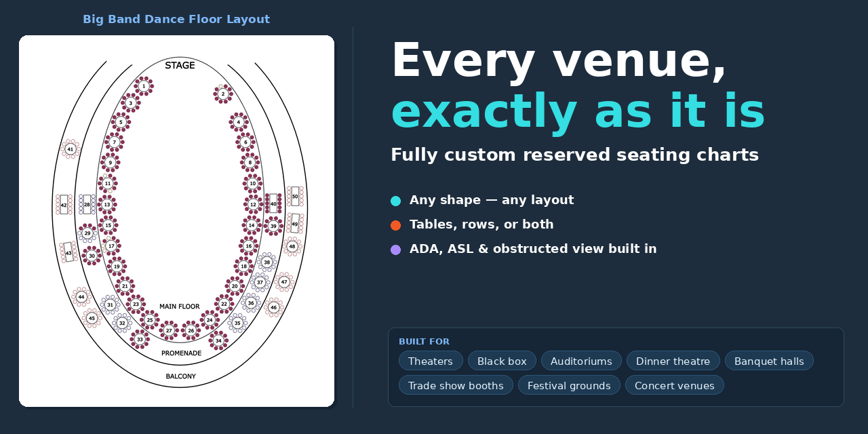The height and width of the screenshot is (434, 868).
Task: Select table 2 beside the stage
Action: point(223,94)
